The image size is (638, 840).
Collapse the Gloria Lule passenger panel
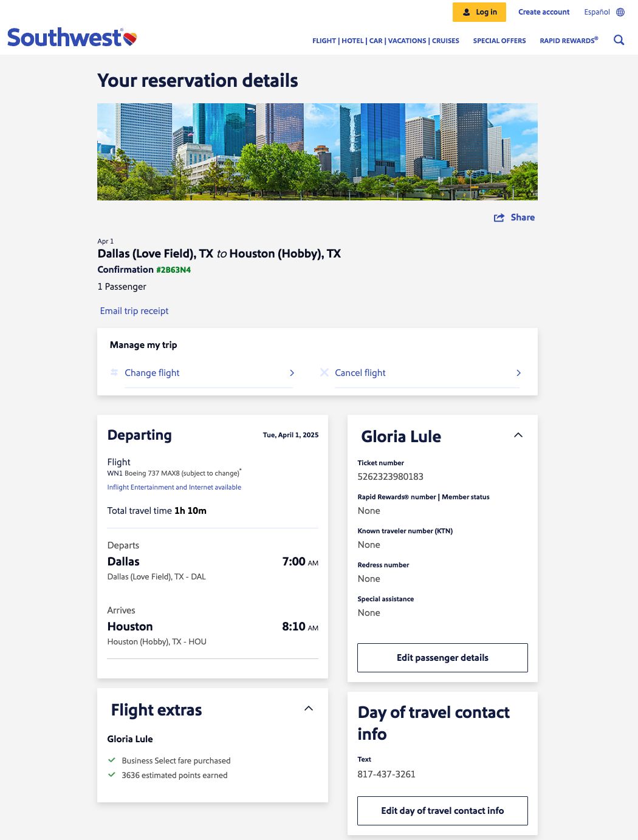(518, 435)
